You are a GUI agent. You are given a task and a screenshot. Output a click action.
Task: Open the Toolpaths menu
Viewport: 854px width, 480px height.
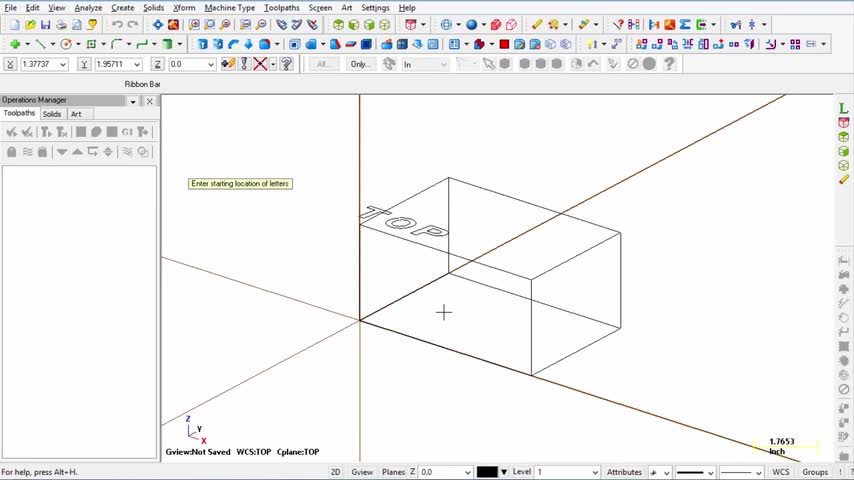tap(282, 8)
